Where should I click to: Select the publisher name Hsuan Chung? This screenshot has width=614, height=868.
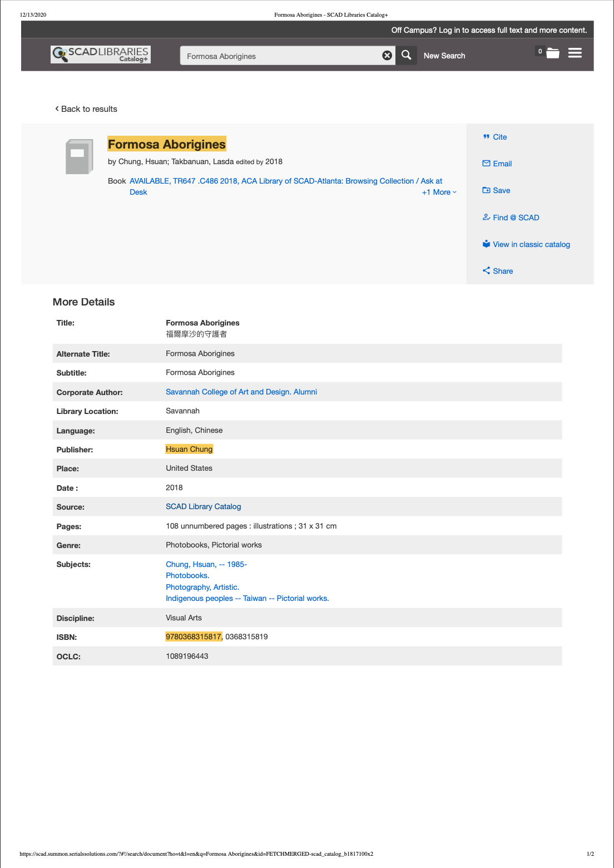[189, 449]
